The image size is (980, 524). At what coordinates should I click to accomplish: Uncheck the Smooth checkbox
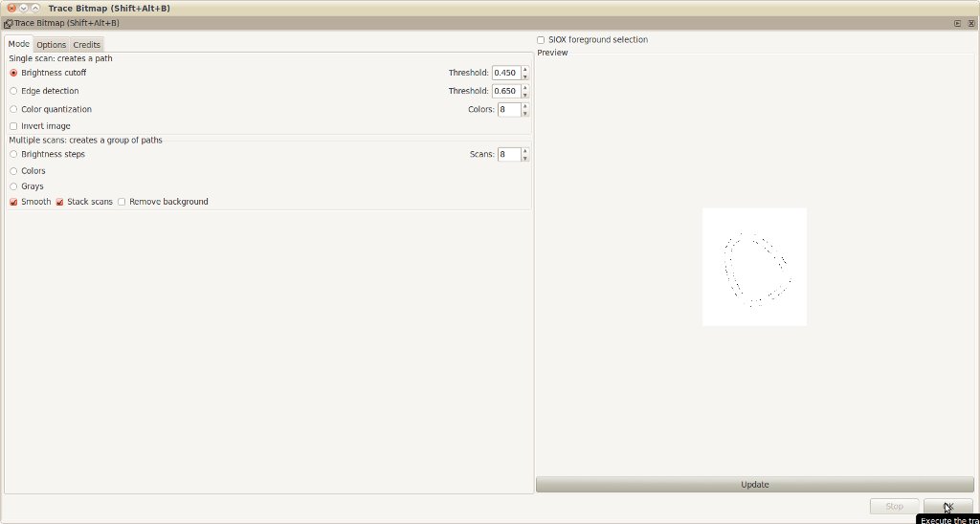13,202
